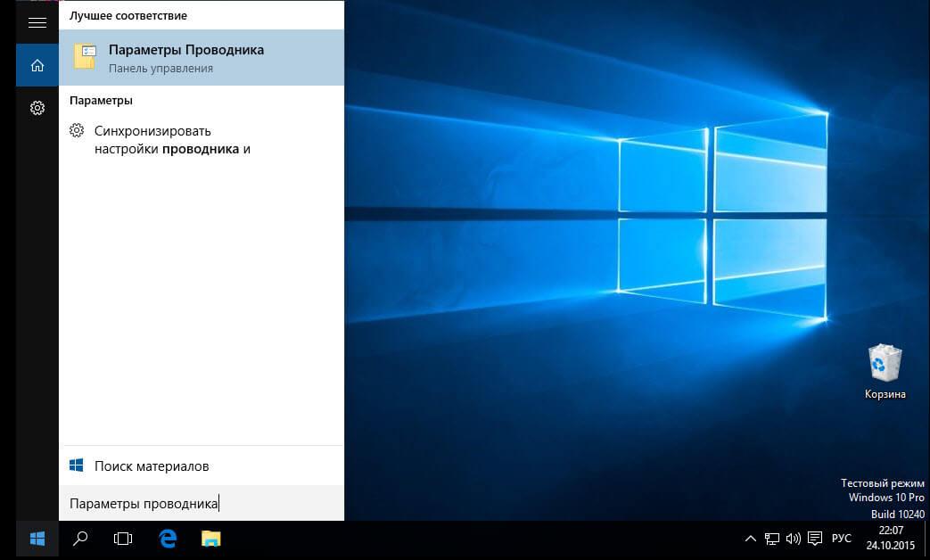This screenshot has height=560, width=930.
Task: Switch input language РУС indicator
Action: point(841,539)
